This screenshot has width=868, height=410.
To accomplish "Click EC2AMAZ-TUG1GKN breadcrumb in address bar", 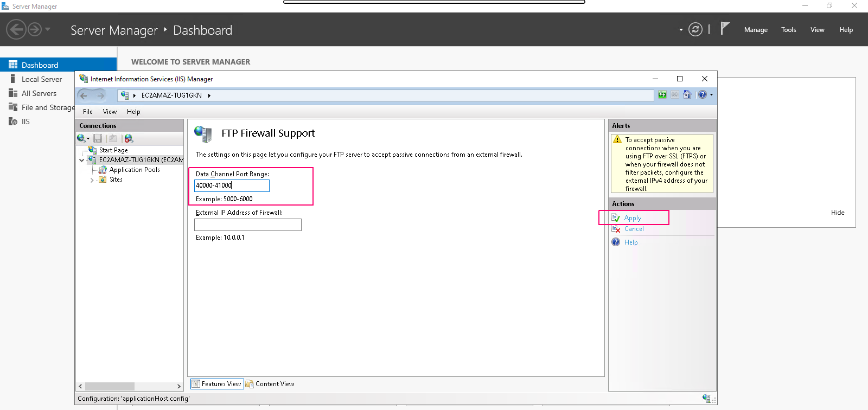I will [x=171, y=95].
